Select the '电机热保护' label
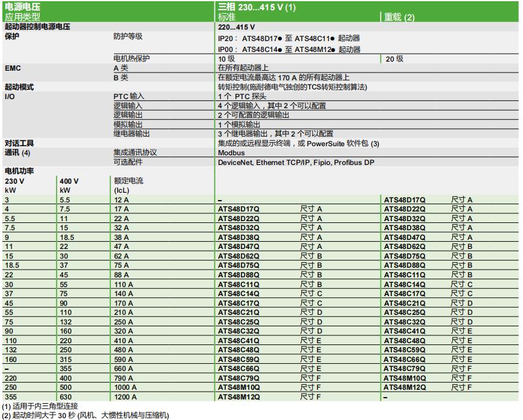Viewport: 523px width, 420px height. click(132, 59)
